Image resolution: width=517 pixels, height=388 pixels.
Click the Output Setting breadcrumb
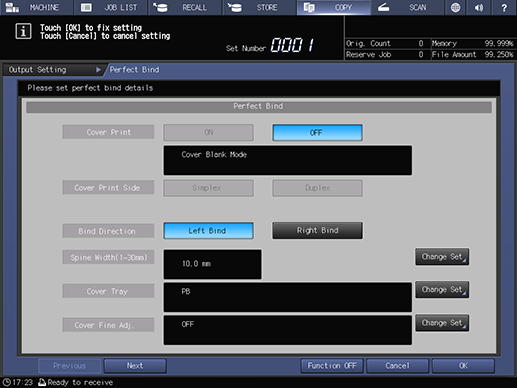tap(54, 70)
